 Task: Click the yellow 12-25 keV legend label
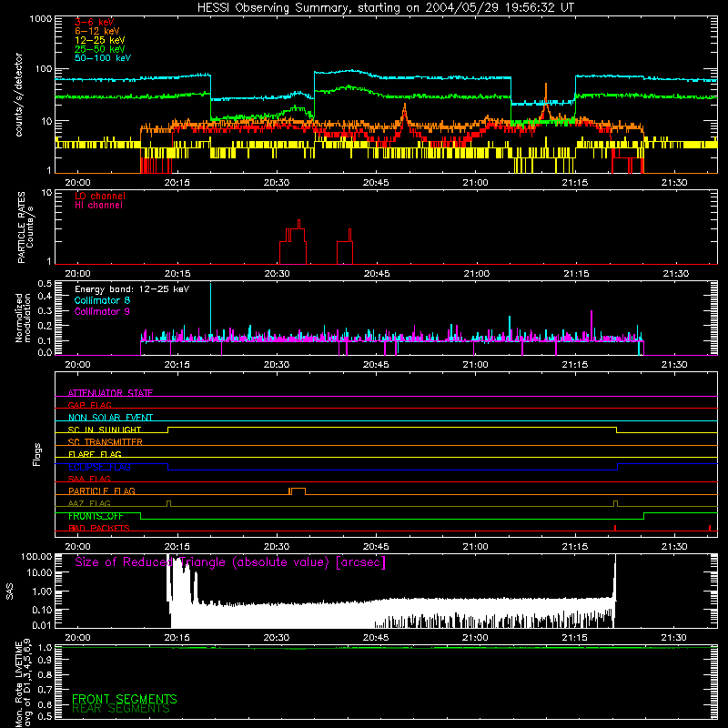coord(99,40)
